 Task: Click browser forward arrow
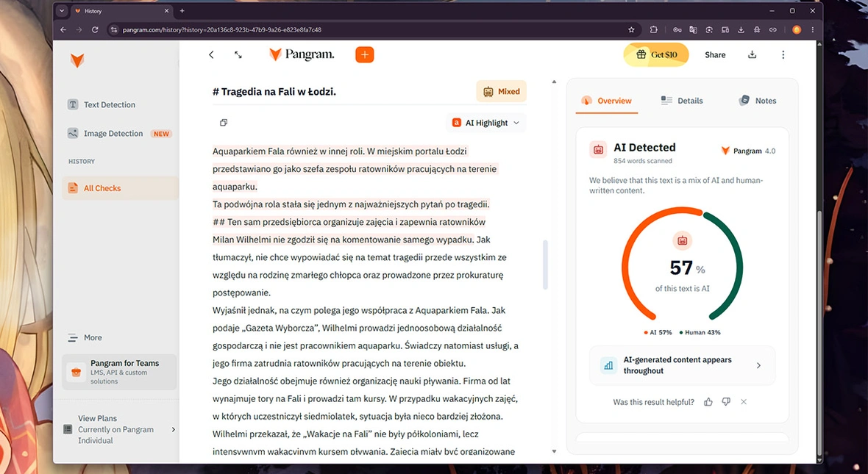click(x=79, y=30)
